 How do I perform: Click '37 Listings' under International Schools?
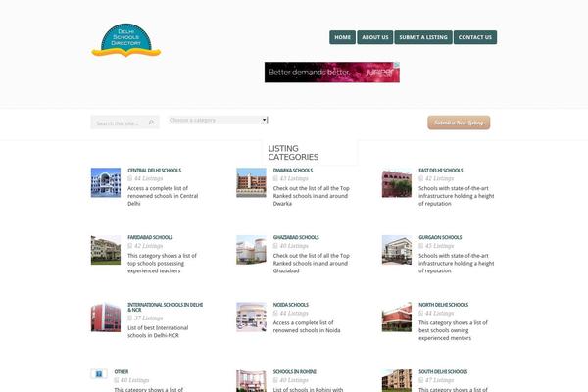click(149, 318)
